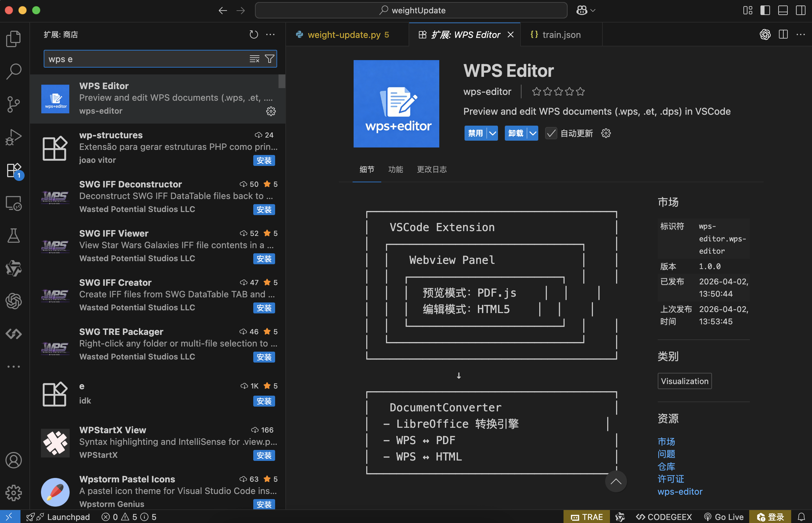The height and width of the screenshot is (523, 812).
Task: Expand the disable button dropdown arrow
Action: (x=493, y=133)
